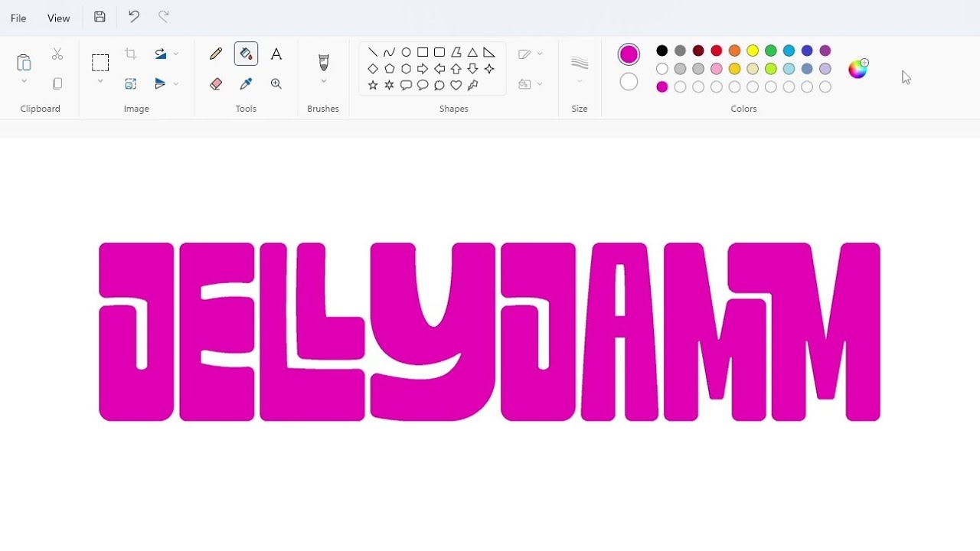Pick the red color swatch
Image resolution: width=980 pixels, height=551 pixels.
(x=717, y=51)
